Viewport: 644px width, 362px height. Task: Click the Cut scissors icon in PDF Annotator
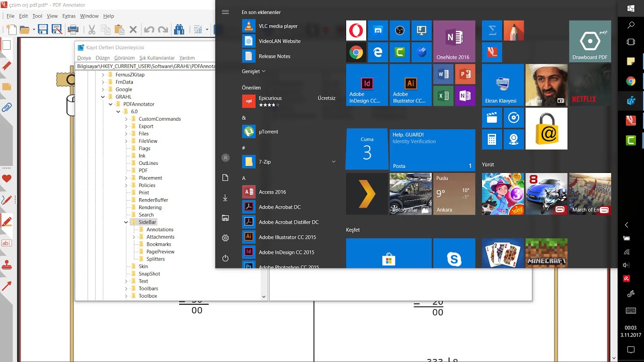click(92, 30)
